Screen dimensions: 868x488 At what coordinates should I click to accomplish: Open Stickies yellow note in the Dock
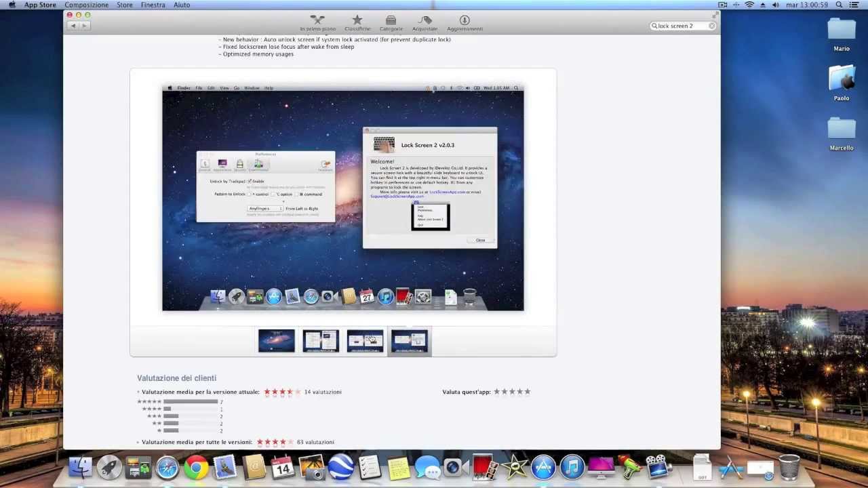(399, 467)
